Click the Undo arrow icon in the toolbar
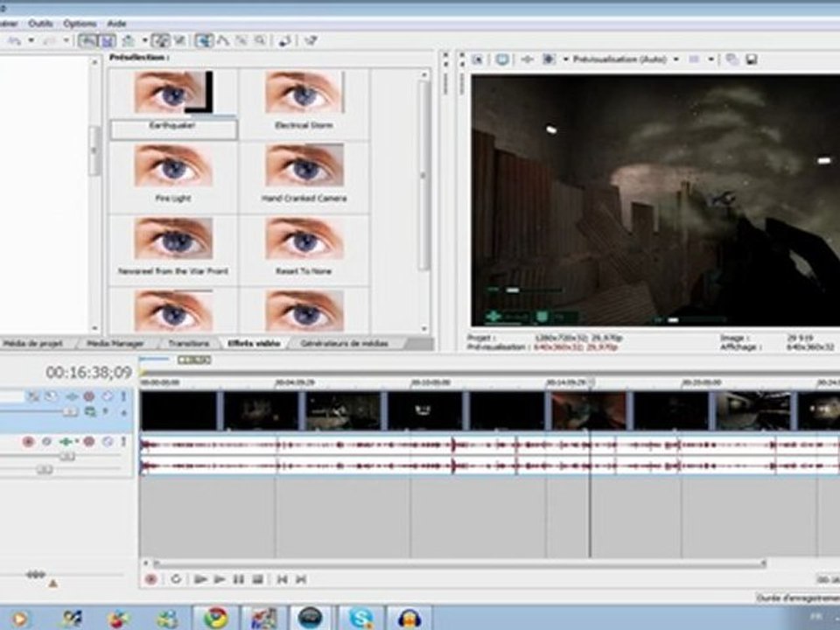Image resolution: width=840 pixels, height=630 pixels. 15,40
